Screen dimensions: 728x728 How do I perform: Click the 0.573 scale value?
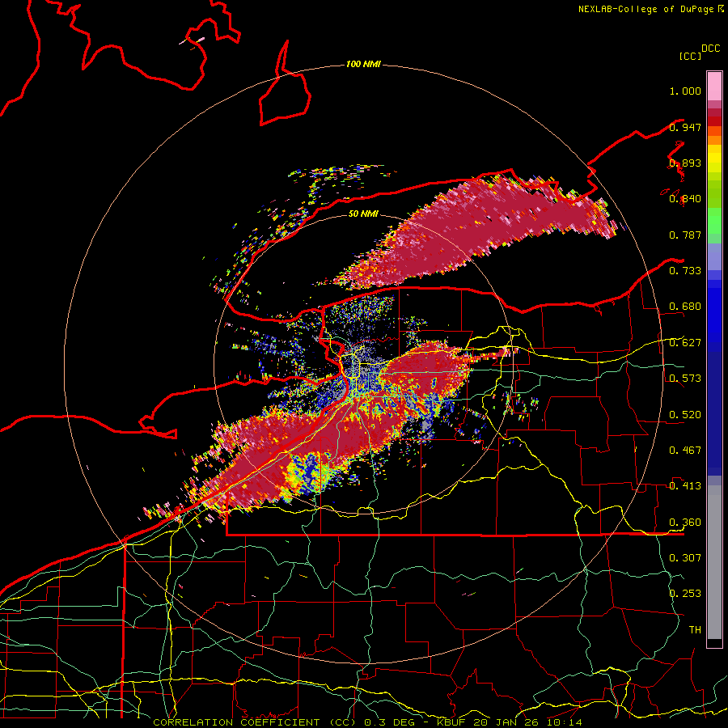(x=685, y=379)
